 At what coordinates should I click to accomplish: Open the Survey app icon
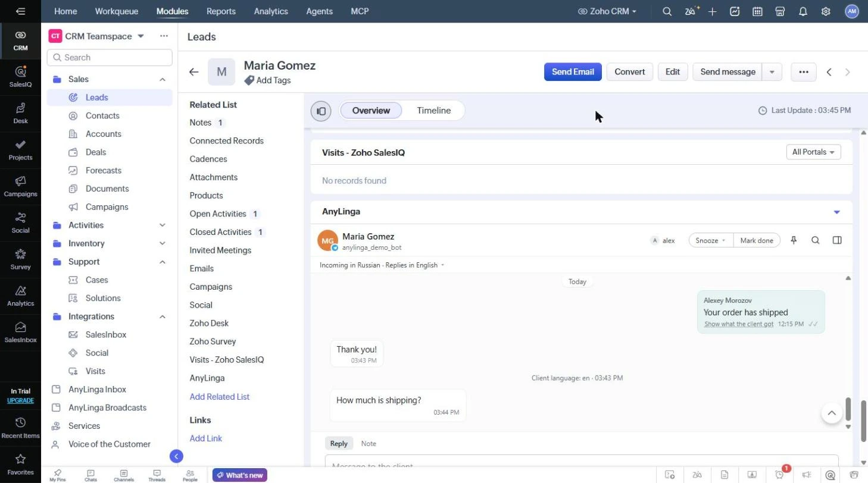point(20,259)
